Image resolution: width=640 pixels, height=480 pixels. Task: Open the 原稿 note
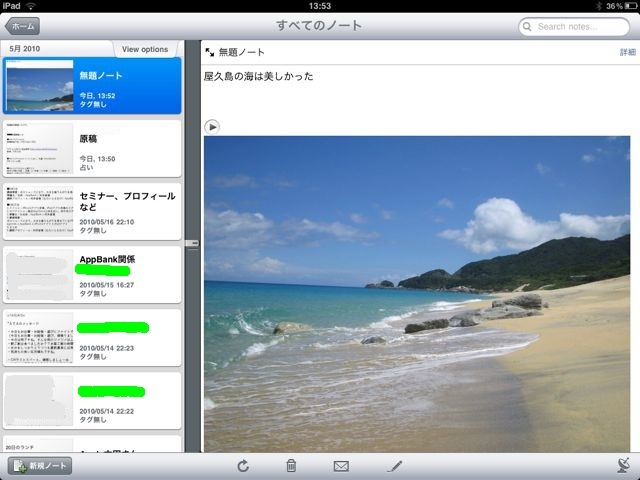pos(92,149)
